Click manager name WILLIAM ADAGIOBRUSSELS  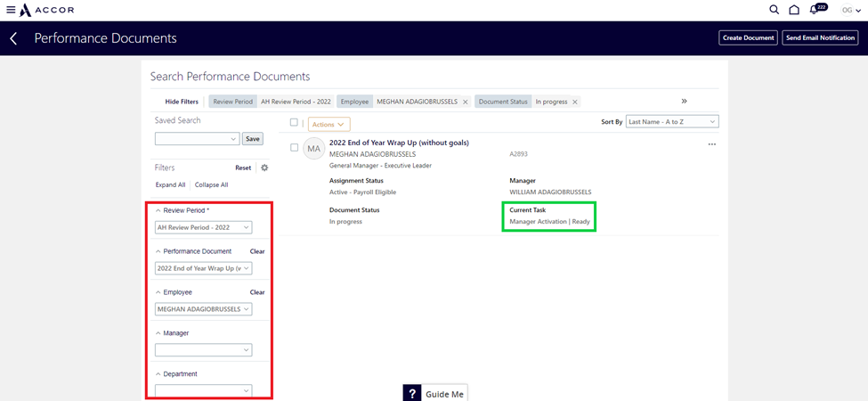[x=550, y=192]
